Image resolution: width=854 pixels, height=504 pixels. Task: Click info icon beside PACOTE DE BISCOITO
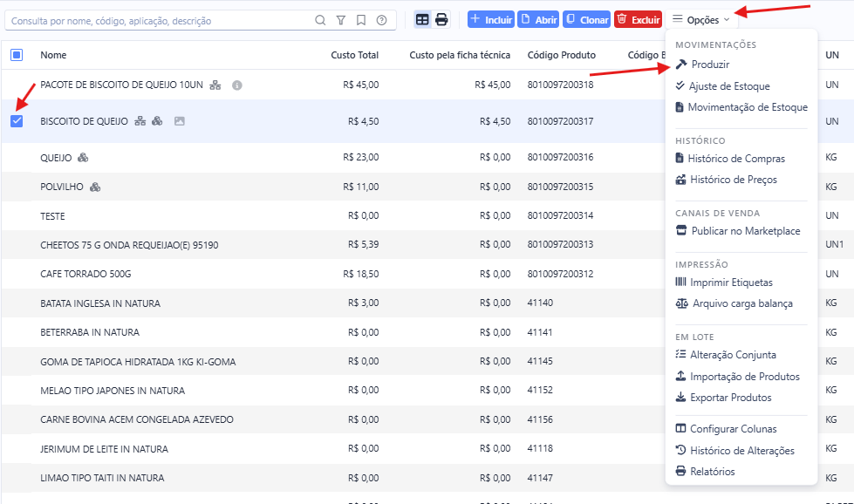pos(237,85)
